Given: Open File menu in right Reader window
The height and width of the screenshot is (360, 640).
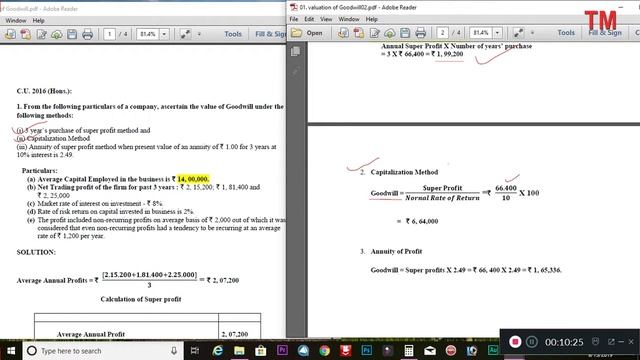Looking at the screenshot, I should click(293, 19).
